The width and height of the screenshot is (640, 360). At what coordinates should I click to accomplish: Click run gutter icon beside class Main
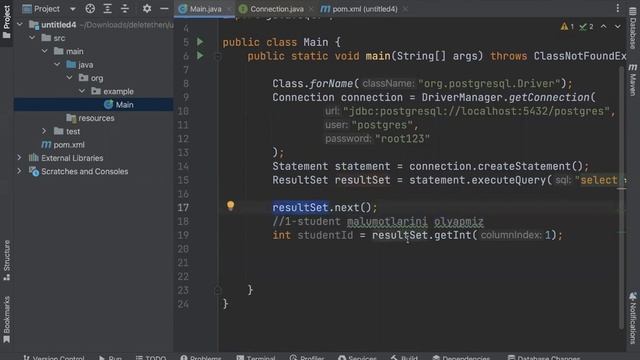click(200, 42)
